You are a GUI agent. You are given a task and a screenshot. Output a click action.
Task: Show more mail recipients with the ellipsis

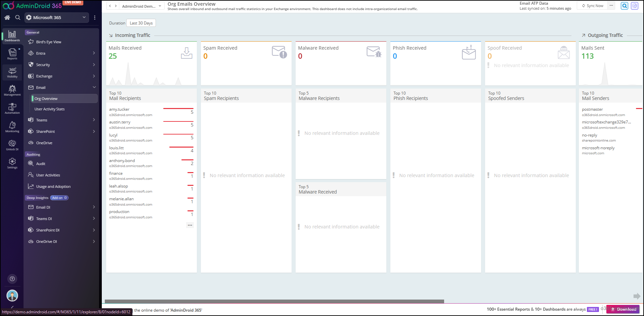click(190, 225)
